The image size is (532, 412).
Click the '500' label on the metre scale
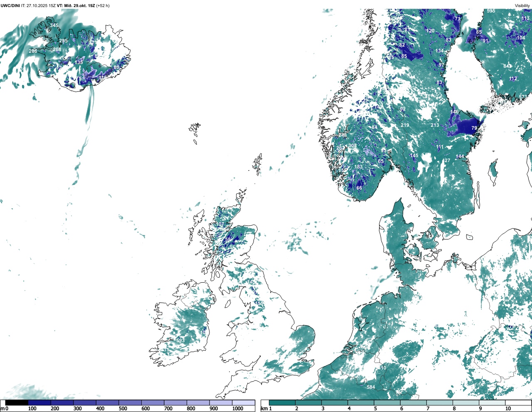123,409
